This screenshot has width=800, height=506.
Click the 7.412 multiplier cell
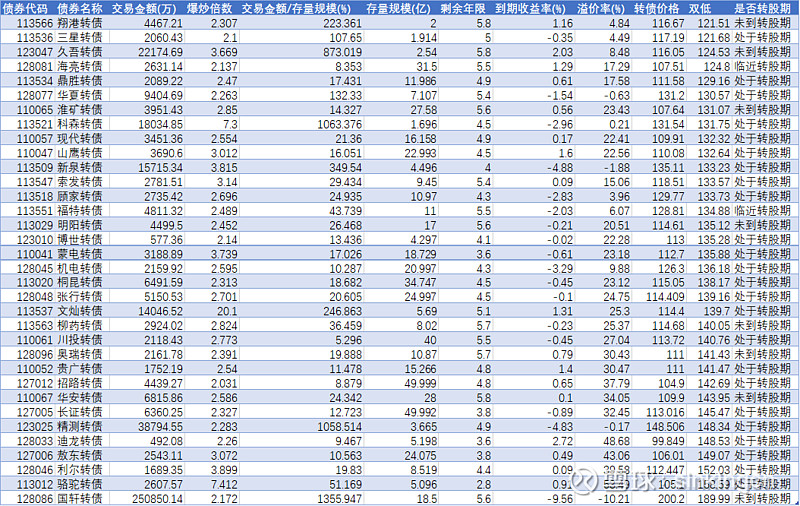tap(224, 485)
